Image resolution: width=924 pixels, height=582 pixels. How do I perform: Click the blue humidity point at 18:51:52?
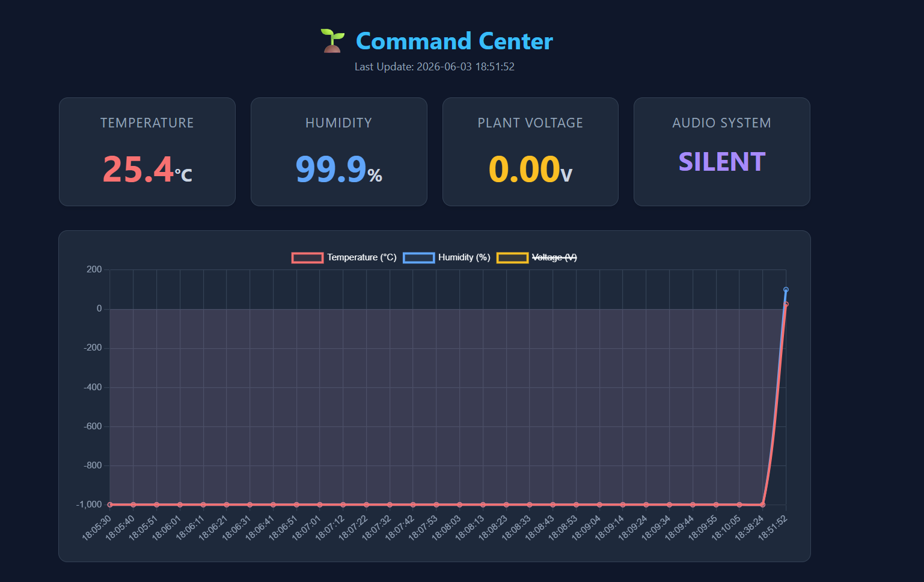click(786, 290)
